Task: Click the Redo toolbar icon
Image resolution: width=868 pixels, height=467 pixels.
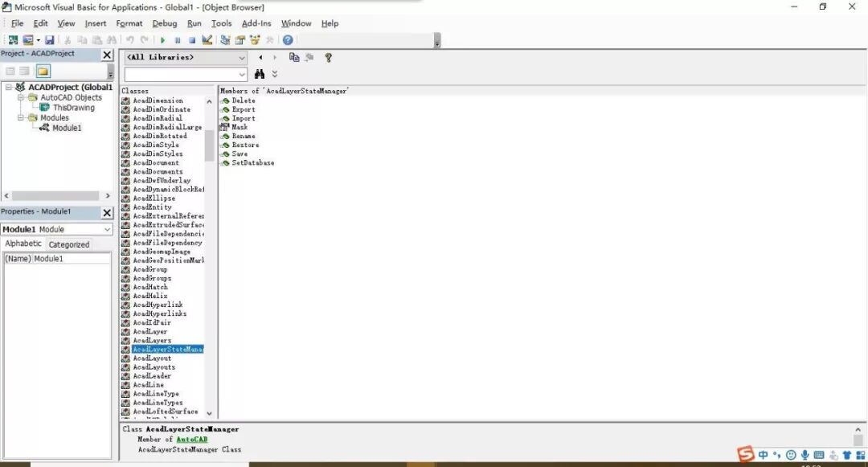Action: click(x=145, y=40)
